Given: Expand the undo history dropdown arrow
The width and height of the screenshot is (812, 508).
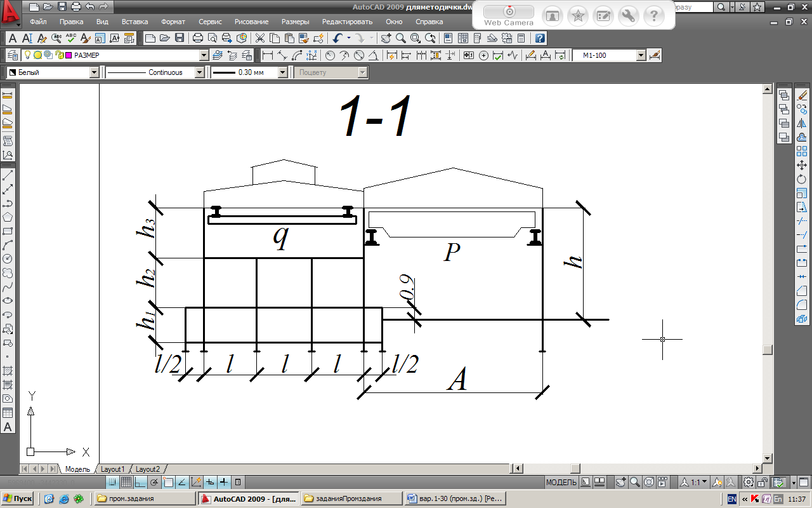Looking at the screenshot, I should click(x=348, y=38).
